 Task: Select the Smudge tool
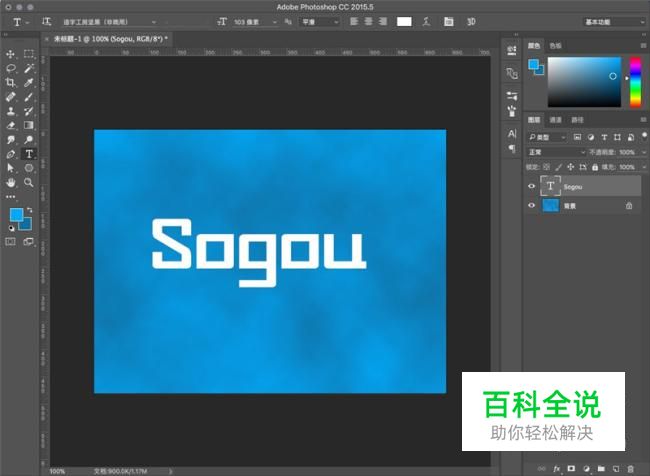pyautogui.click(x=10, y=140)
